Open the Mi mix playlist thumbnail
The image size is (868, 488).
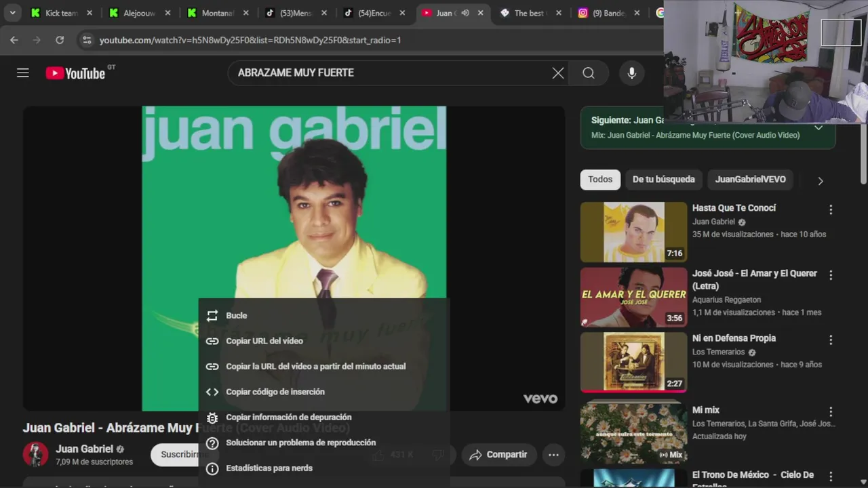pos(633,434)
